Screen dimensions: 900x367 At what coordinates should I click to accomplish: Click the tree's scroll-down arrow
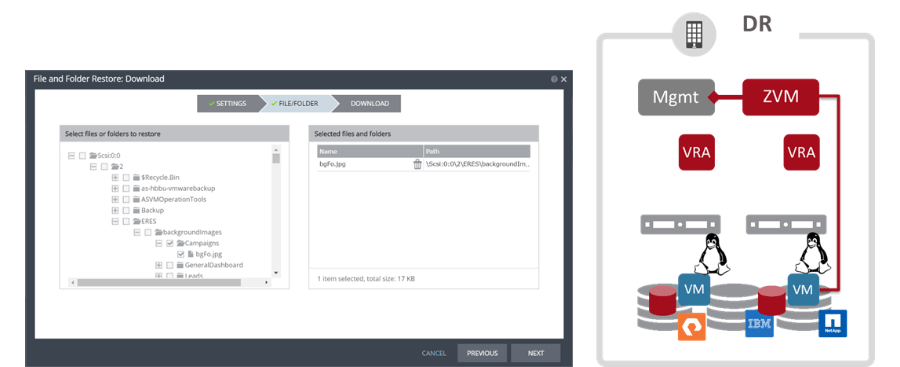click(276, 273)
